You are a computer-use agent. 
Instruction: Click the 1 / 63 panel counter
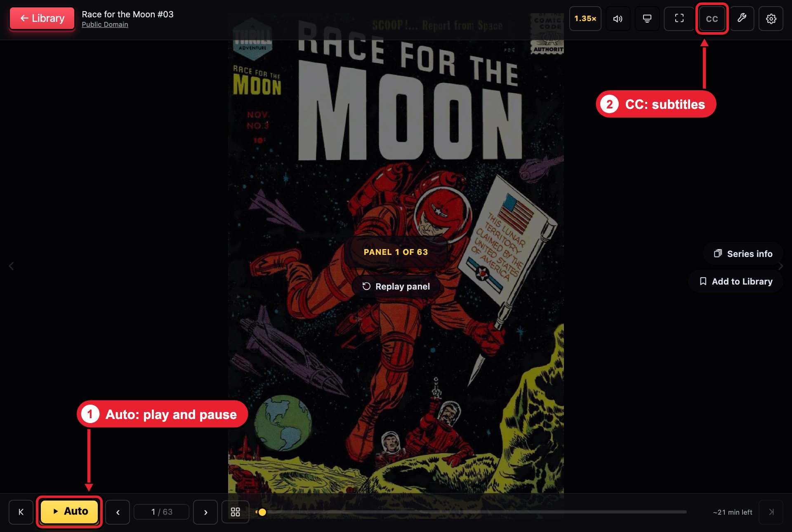[x=162, y=512]
